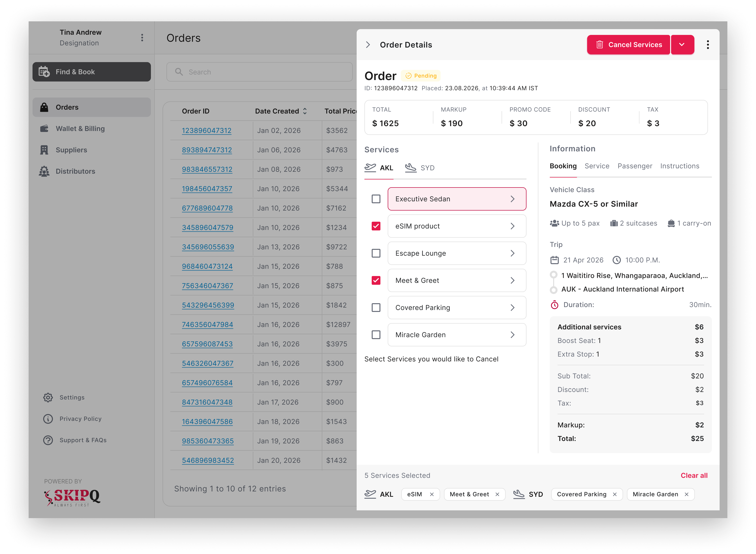
Task: Click the Suppliers building icon
Action: coord(44,150)
